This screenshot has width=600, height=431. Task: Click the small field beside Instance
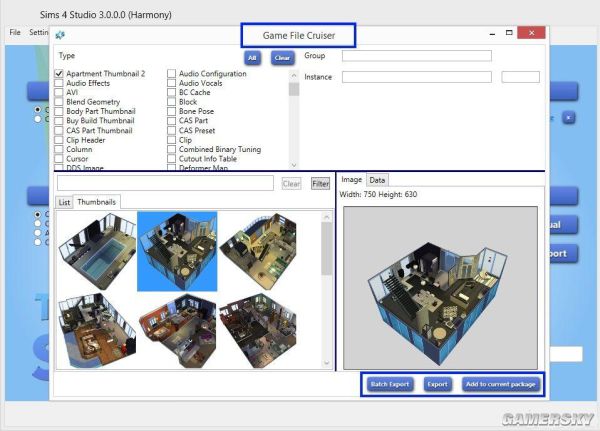(x=520, y=77)
